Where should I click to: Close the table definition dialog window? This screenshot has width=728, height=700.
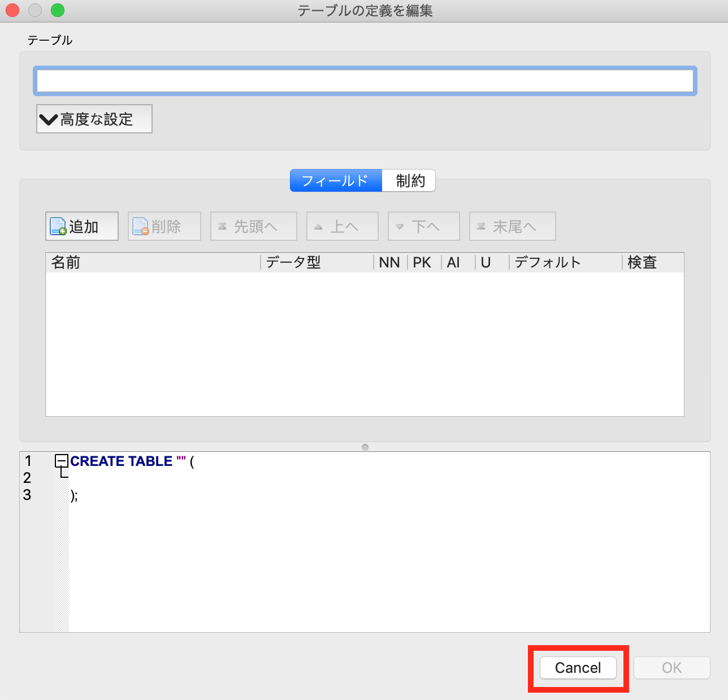pyautogui.click(x=12, y=10)
